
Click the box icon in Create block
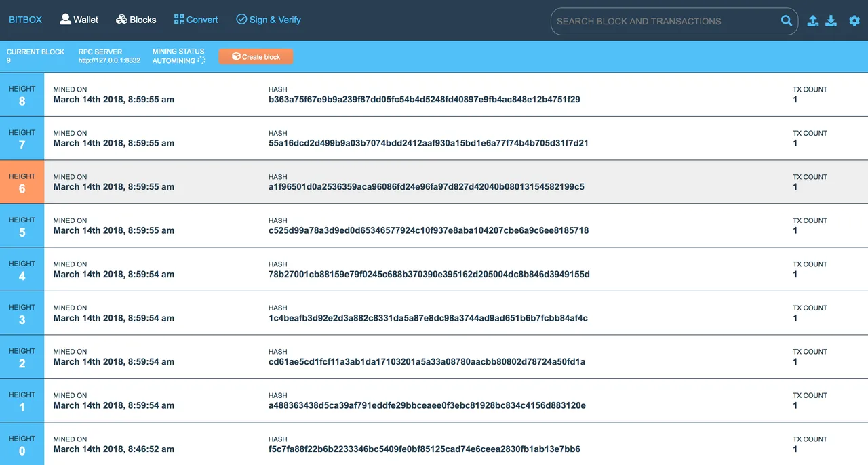[236, 56]
